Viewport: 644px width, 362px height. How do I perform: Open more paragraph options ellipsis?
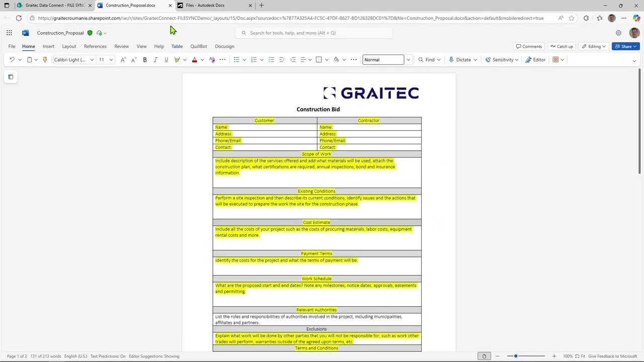[x=354, y=60]
